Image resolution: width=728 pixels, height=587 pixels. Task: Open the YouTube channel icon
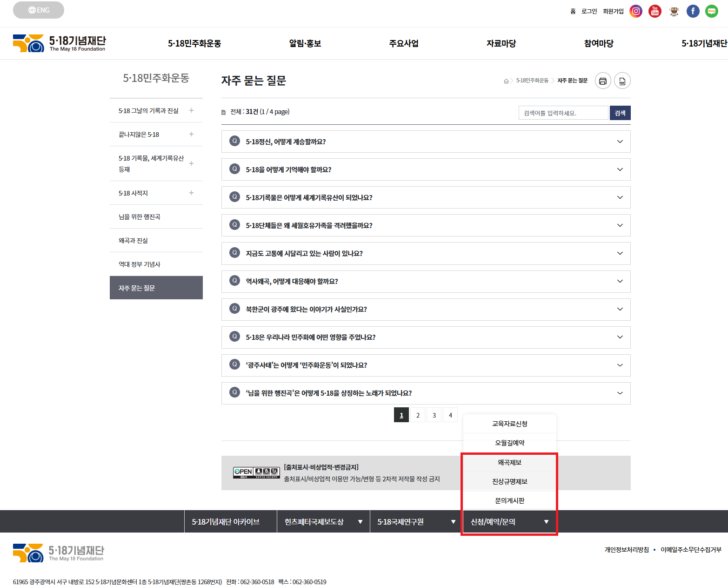[655, 11]
